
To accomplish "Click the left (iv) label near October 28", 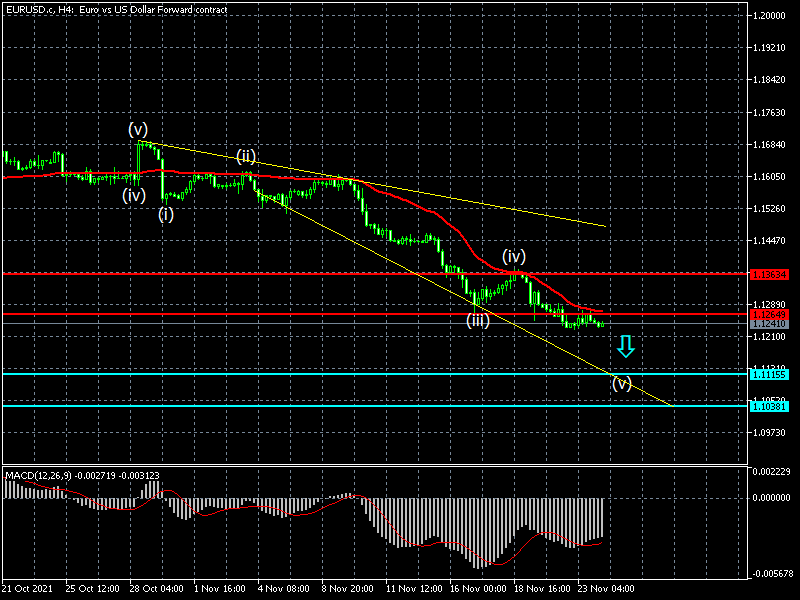I will 134,195.
